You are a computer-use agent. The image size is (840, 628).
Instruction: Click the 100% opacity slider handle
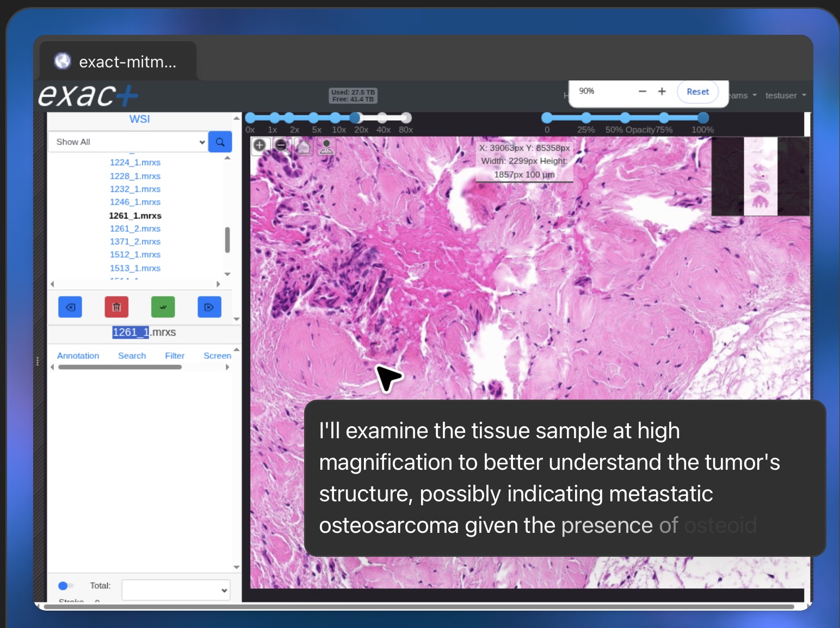point(703,117)
